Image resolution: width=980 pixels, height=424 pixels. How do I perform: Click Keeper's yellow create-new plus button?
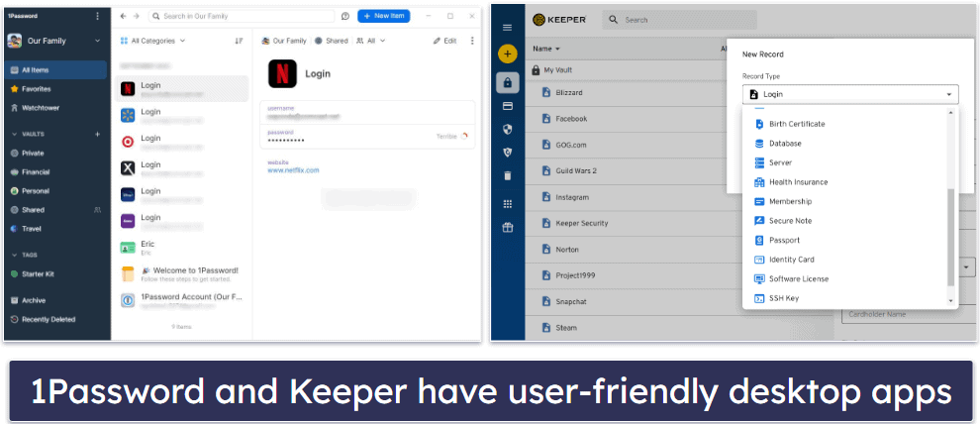[508, 54]
